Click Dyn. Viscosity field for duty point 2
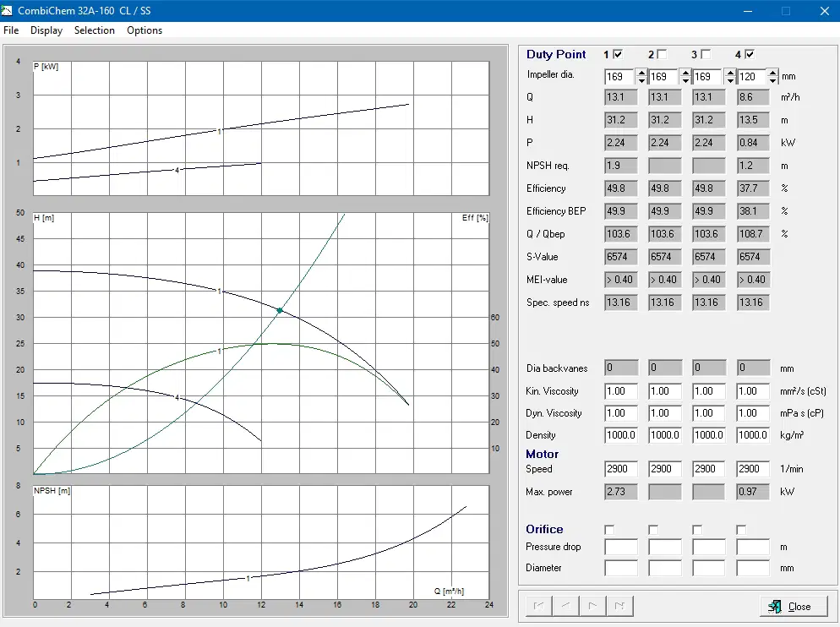Screen dimensions: 840x627 click(x=665, y=413)
